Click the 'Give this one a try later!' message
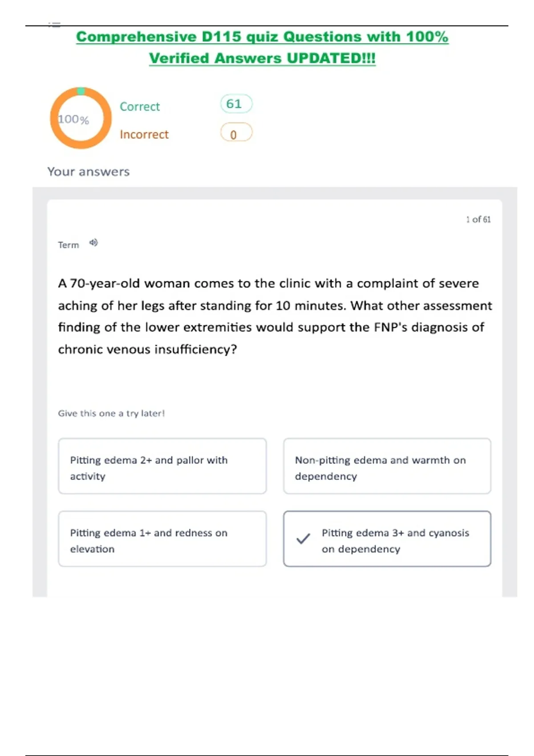 [x=111, y=414]
